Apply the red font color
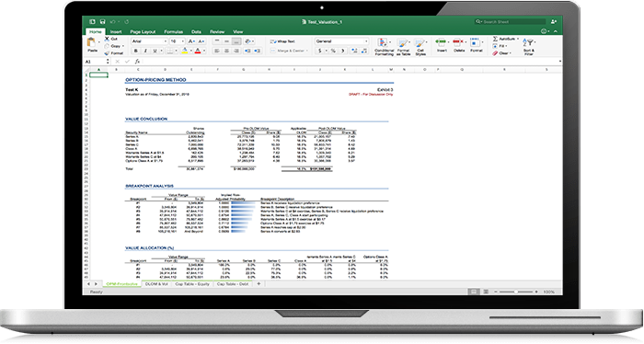This screenshot has height=344, width=644. [198, 51]
